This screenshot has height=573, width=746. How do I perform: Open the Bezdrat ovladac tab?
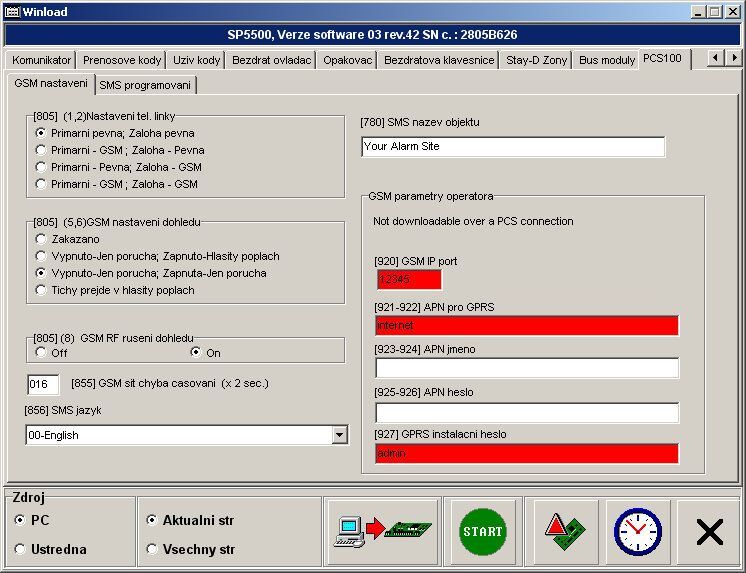coord(272,60)
